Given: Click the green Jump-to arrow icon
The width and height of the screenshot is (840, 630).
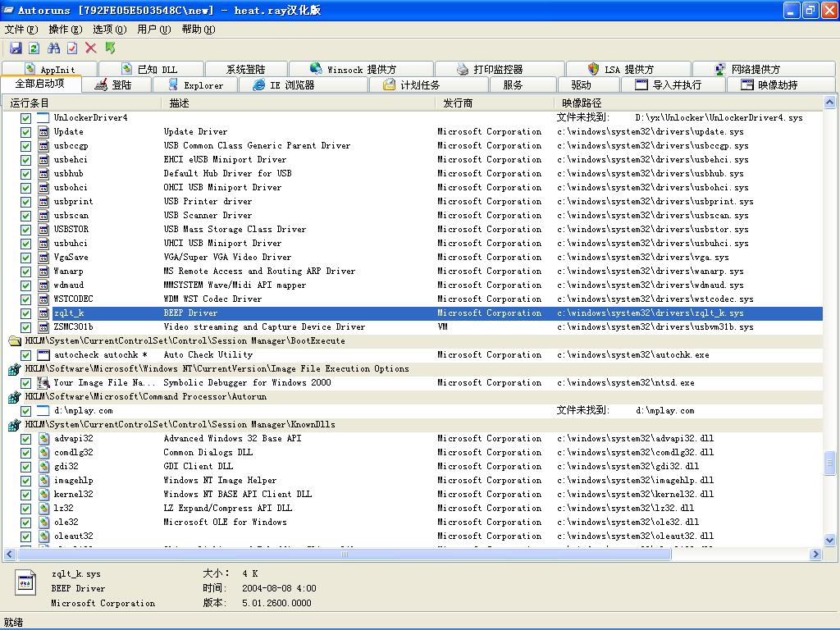Looking at the screenshot, I should tap(110, 48).
